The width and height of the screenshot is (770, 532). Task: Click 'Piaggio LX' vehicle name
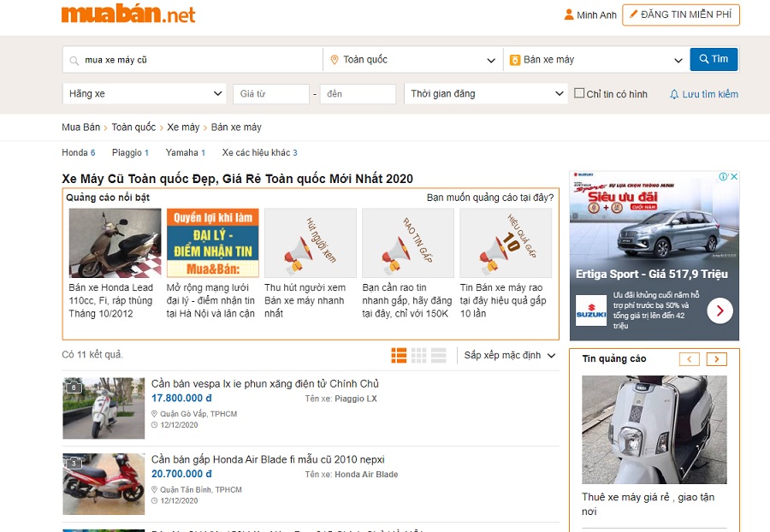coord(356,399)
